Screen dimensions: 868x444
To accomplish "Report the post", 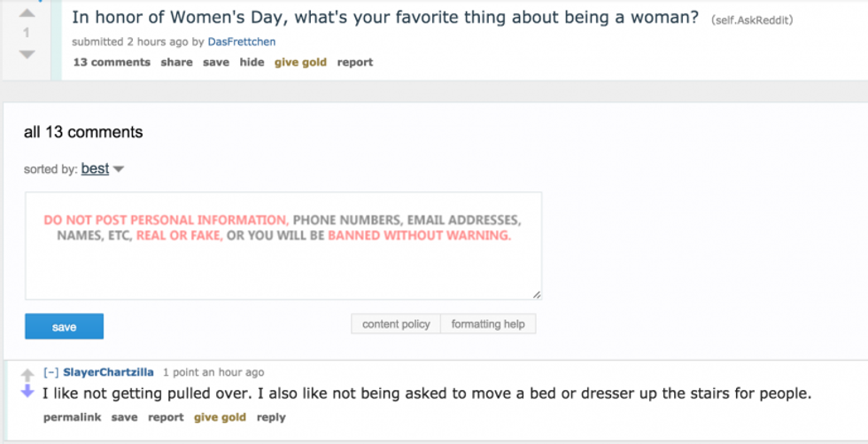I will click(355, 62).
